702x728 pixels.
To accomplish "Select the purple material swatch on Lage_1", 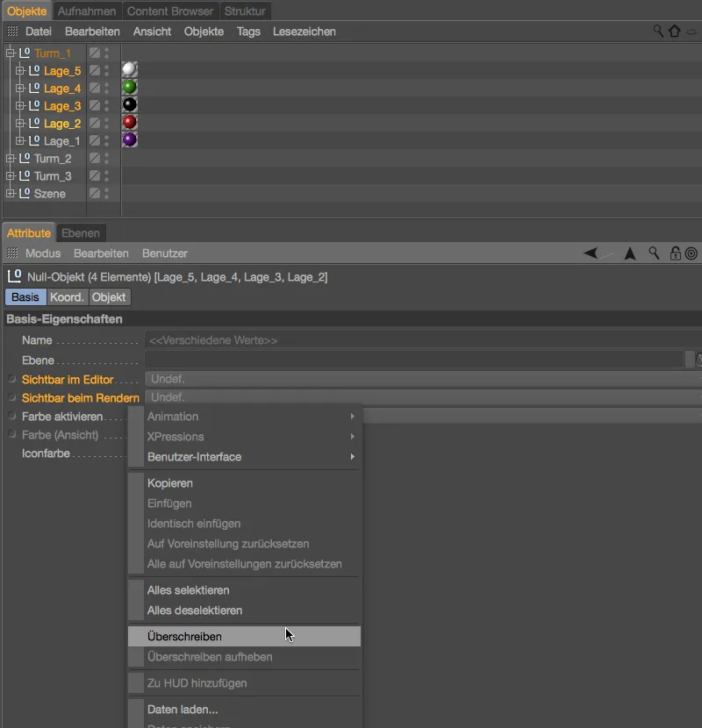I will [x=130, y=140].
